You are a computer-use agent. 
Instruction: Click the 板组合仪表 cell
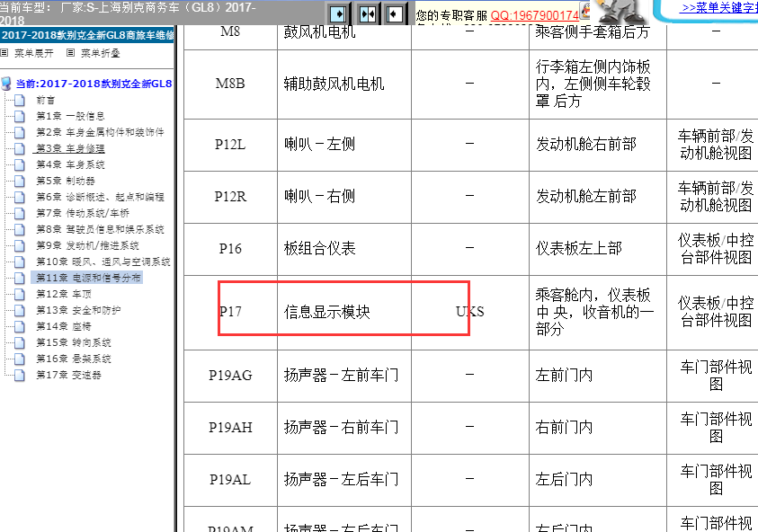pyautogui.click(x=344, y=249)
